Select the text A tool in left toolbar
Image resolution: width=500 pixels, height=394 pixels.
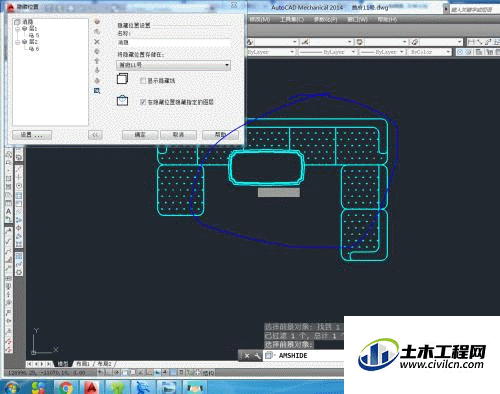9,211
